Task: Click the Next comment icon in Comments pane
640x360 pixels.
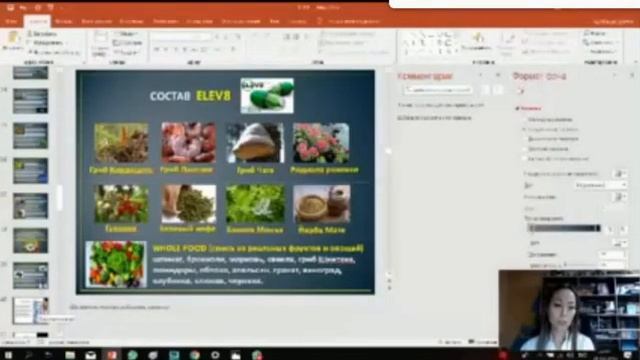Action: click(498, 90)
